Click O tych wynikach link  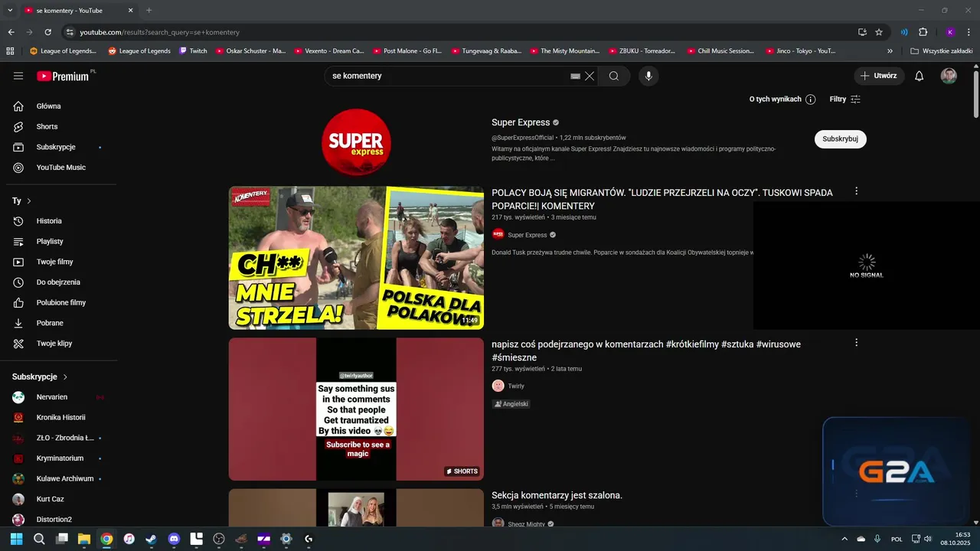(x=776, y=99)
